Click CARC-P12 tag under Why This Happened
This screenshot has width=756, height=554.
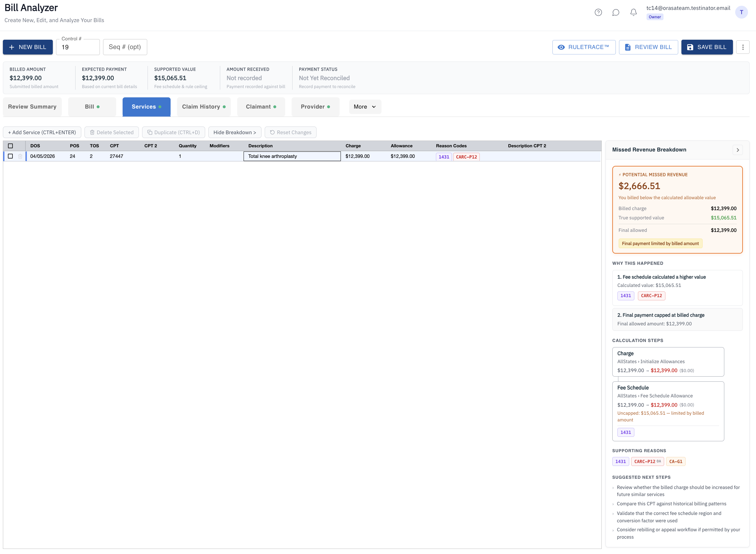651,296
